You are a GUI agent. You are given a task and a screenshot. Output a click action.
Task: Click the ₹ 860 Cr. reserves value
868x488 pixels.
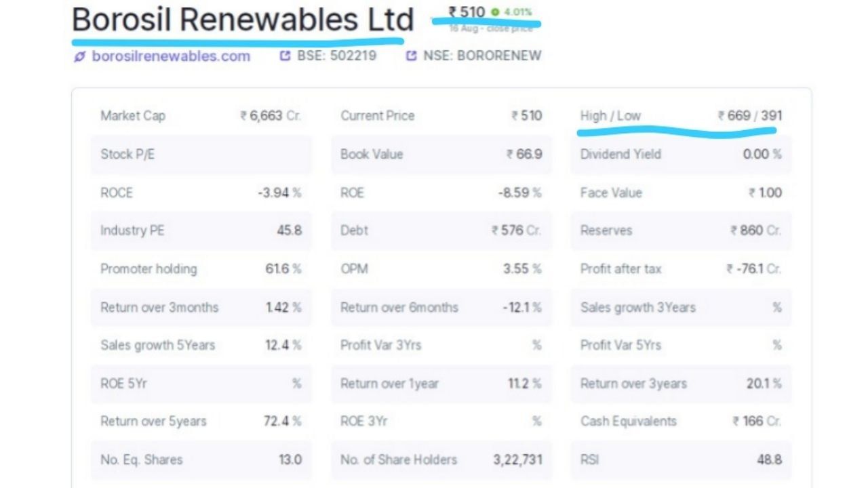click(756, 231)
